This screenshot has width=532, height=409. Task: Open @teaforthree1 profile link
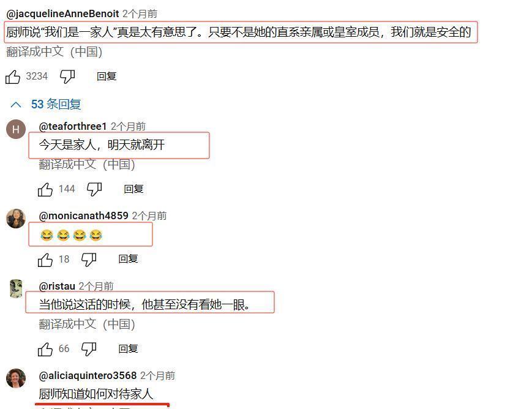click(73, 126)
